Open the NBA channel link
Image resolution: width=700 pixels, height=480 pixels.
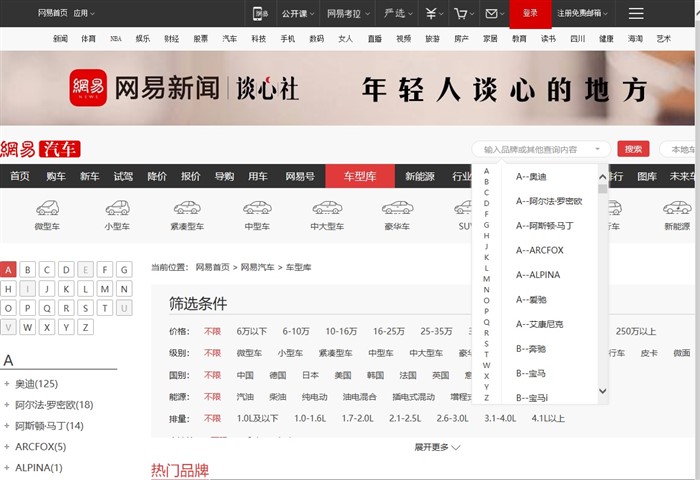click(x=116, y=39)
